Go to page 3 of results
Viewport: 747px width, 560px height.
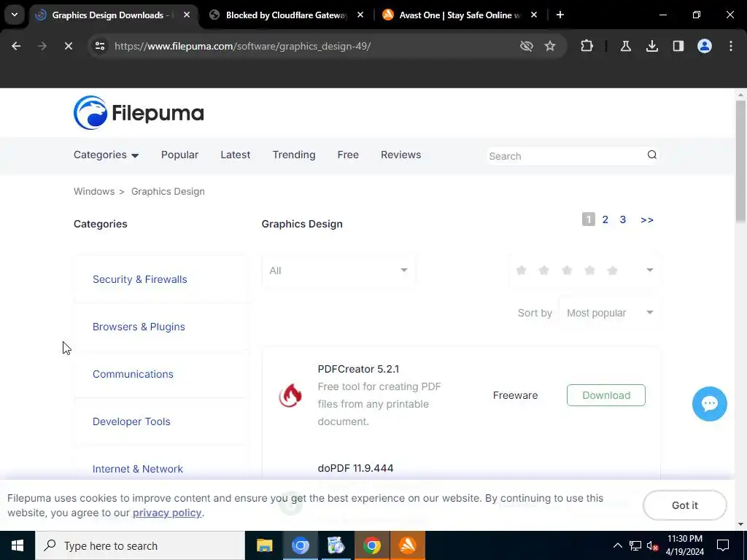623,219
